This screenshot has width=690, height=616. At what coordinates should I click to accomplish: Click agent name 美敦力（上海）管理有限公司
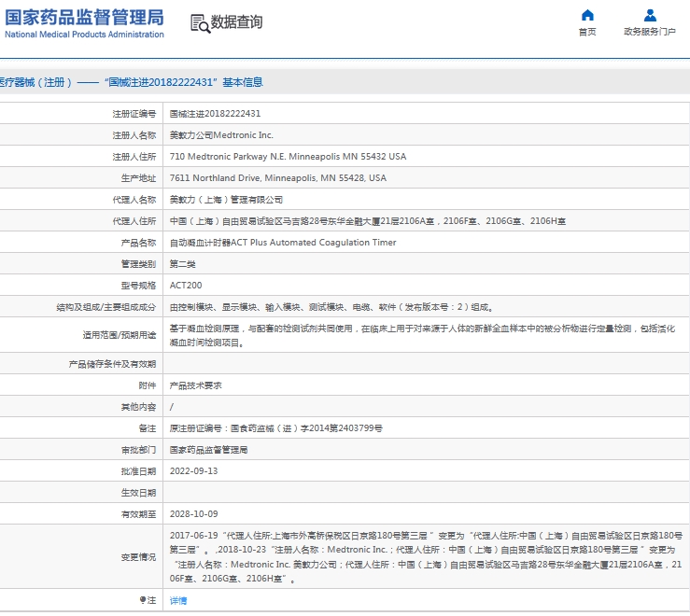tap(226, 200)
